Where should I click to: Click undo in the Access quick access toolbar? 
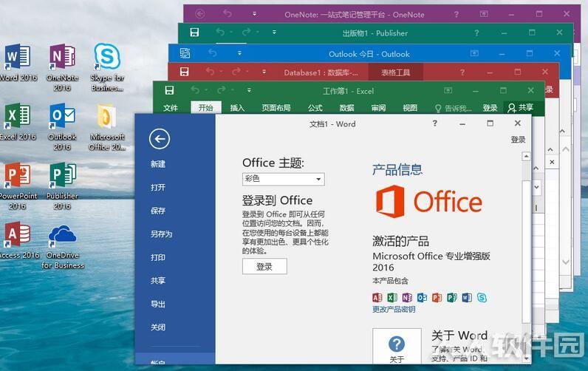(x=210, y=71)
